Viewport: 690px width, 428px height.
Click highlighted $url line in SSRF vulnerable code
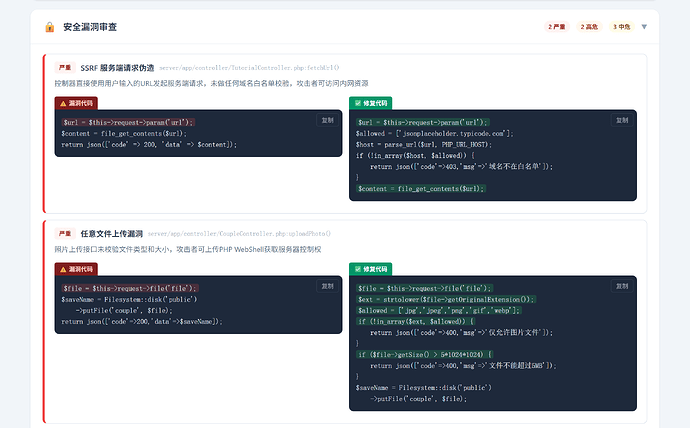(x=128, y=122)
